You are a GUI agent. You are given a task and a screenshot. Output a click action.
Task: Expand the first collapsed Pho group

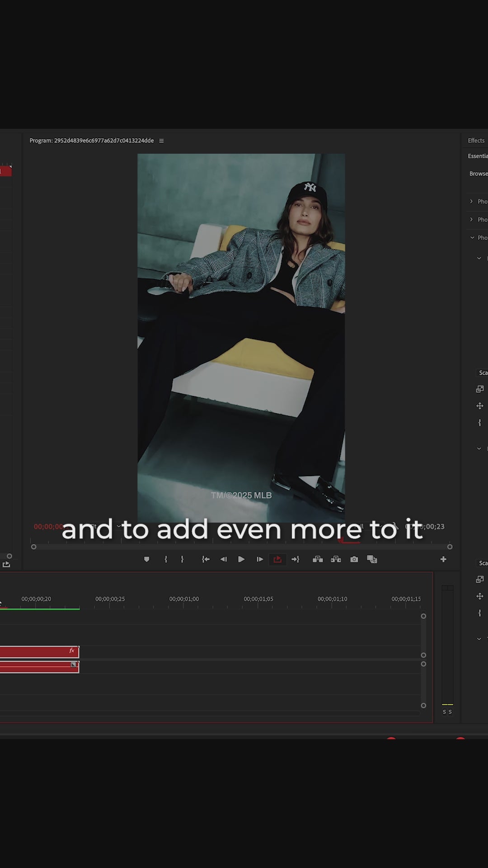471,201
